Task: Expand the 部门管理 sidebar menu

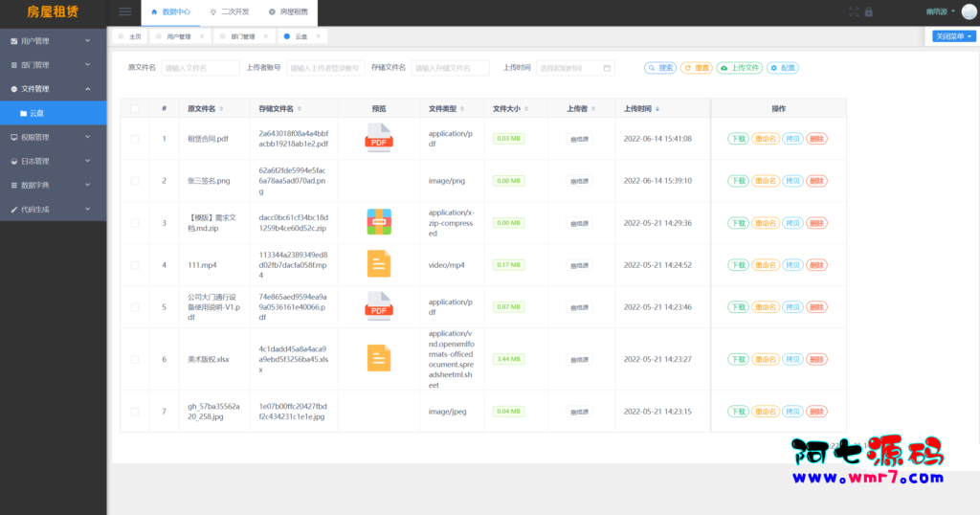Action: click(x=54, y=65)
